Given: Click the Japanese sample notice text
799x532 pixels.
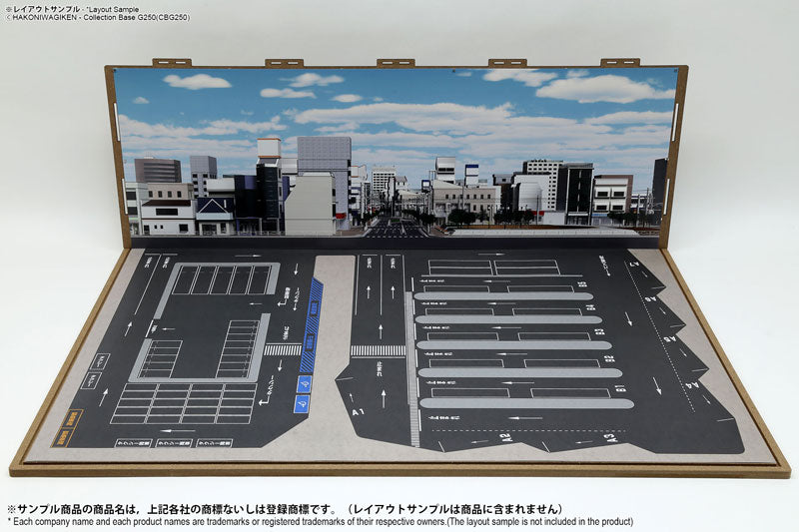Looking at the screenshot, I should pos(285,508).
